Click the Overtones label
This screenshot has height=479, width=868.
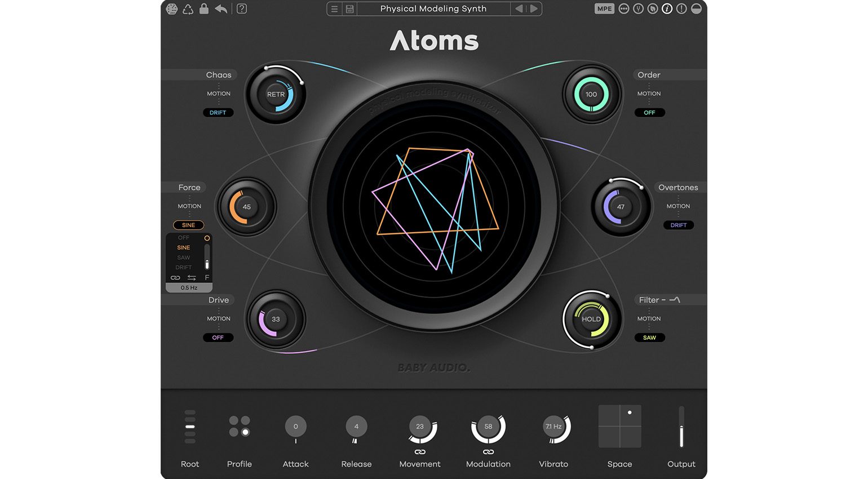(678, 188)
